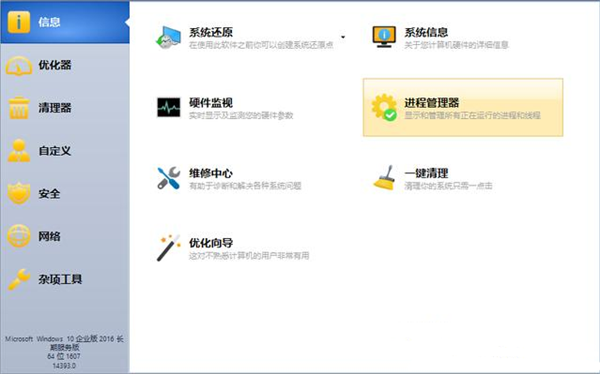600x374 pixels.
Task: Click the yellow 信息 info icon
Action: pyautogui.click(x=18, y=22)
